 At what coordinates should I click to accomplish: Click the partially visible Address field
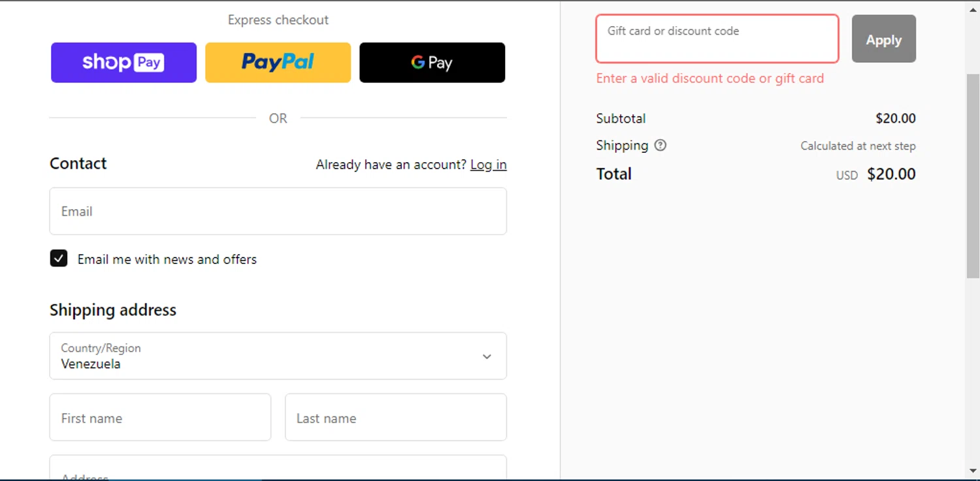point(278,469)
